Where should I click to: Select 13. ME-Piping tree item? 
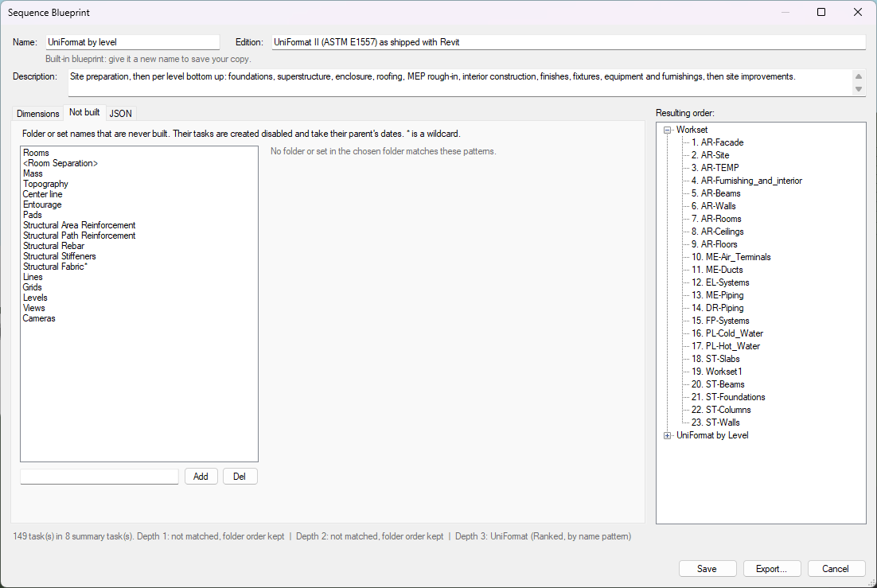coord(718,295)
